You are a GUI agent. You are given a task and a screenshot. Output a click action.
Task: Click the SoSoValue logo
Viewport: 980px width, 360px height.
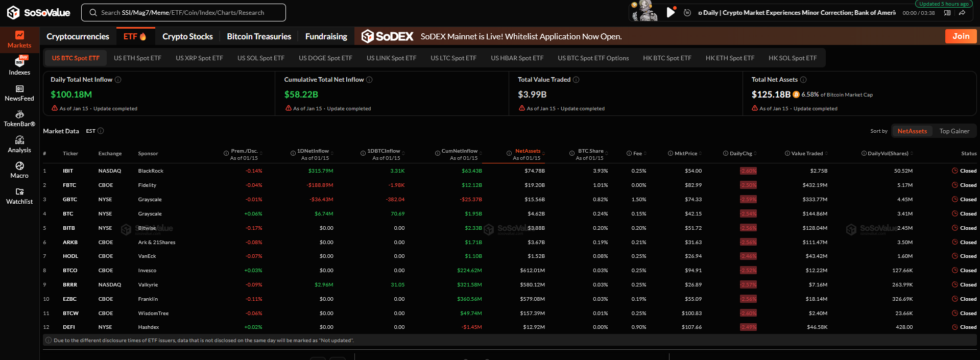(38, 12)
